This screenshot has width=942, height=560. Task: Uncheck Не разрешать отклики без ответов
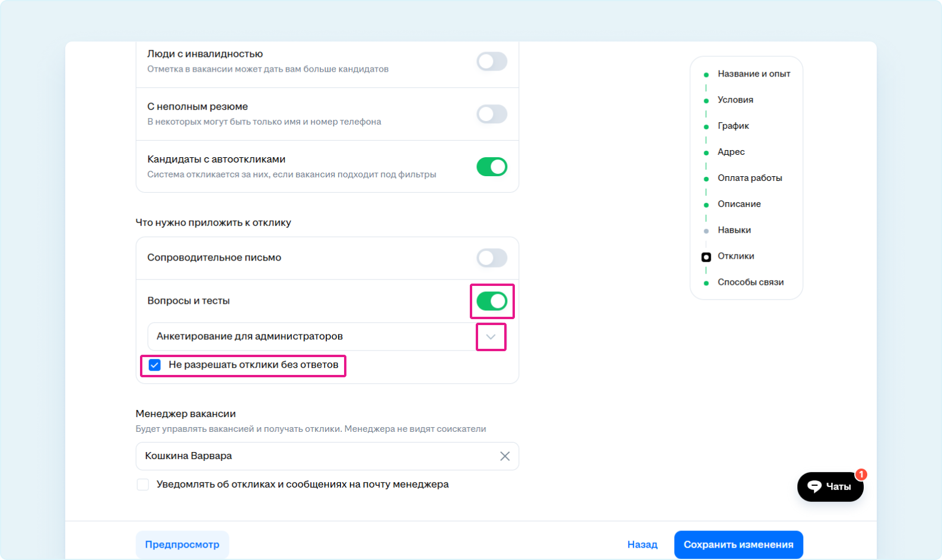(155, 365)
